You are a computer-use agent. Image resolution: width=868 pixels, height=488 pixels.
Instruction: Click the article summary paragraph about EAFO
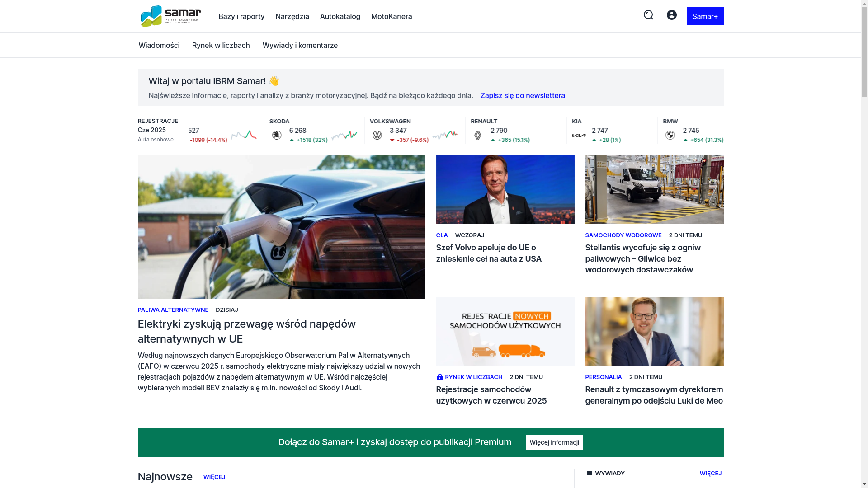tap(279, 371)
